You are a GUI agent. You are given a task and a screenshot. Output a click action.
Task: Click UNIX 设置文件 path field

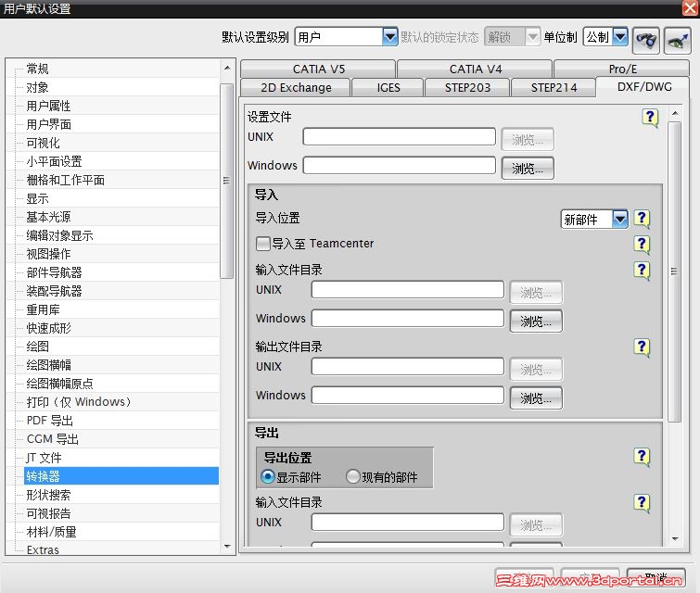[x=399, y=136]
